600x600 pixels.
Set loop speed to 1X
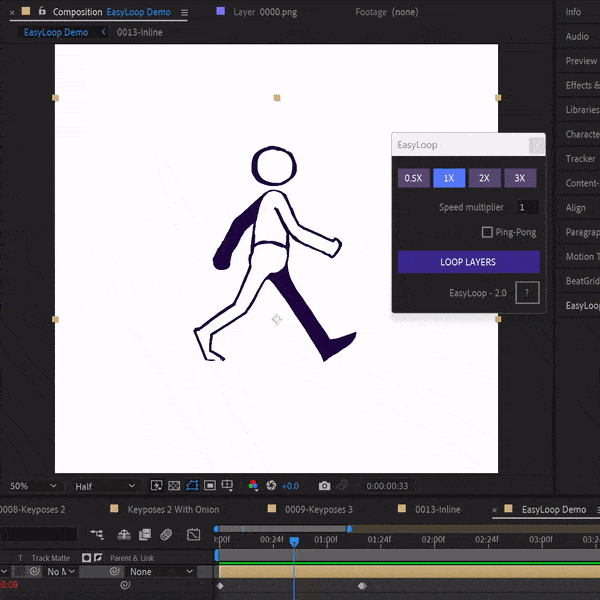tap(449, 178)
